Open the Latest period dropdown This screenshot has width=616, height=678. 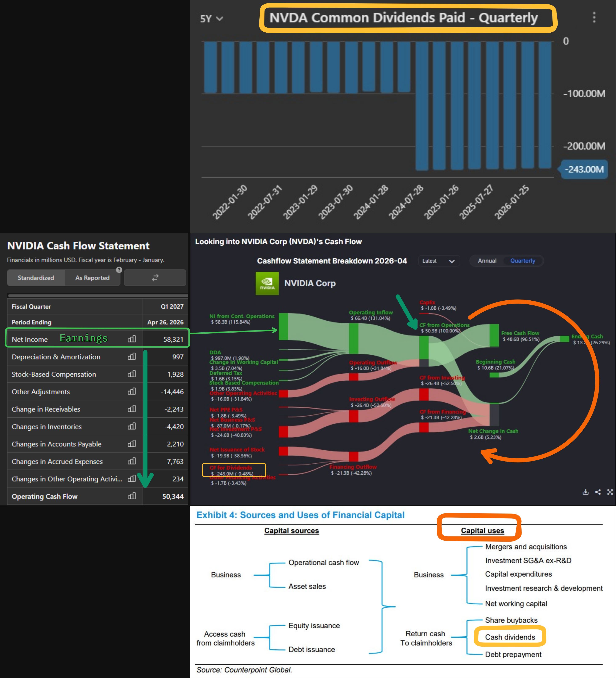tap(439, 261)
